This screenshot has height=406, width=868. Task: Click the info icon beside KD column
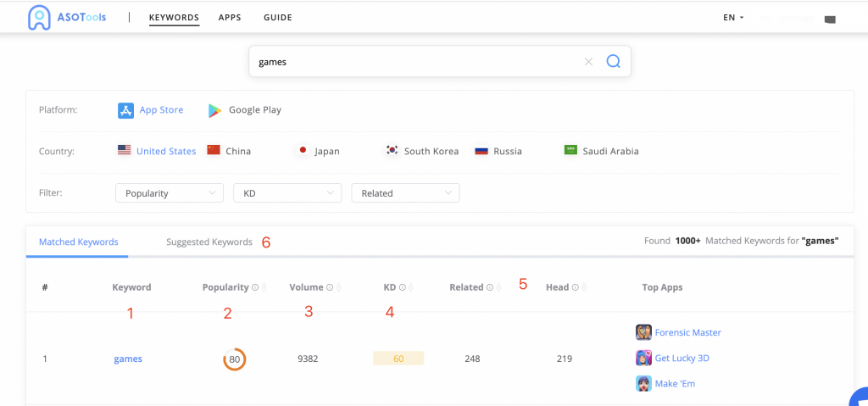tap(402, 287)
